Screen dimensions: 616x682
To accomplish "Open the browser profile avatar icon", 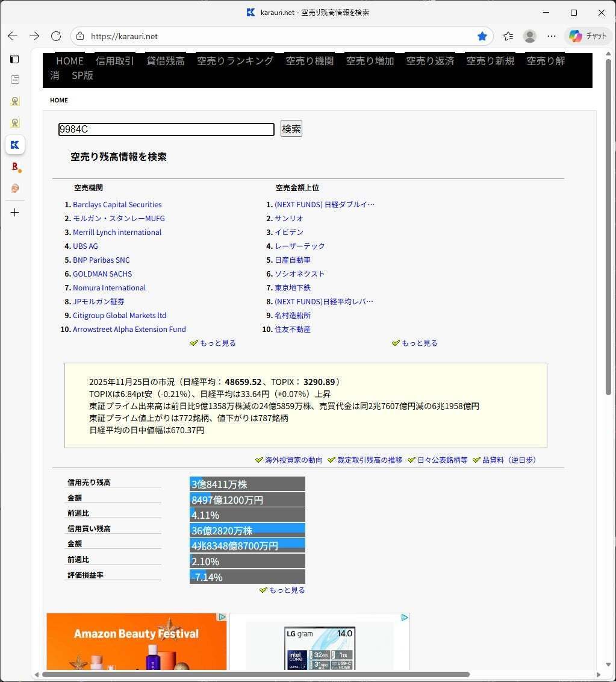I will click(x=529, y=36).
